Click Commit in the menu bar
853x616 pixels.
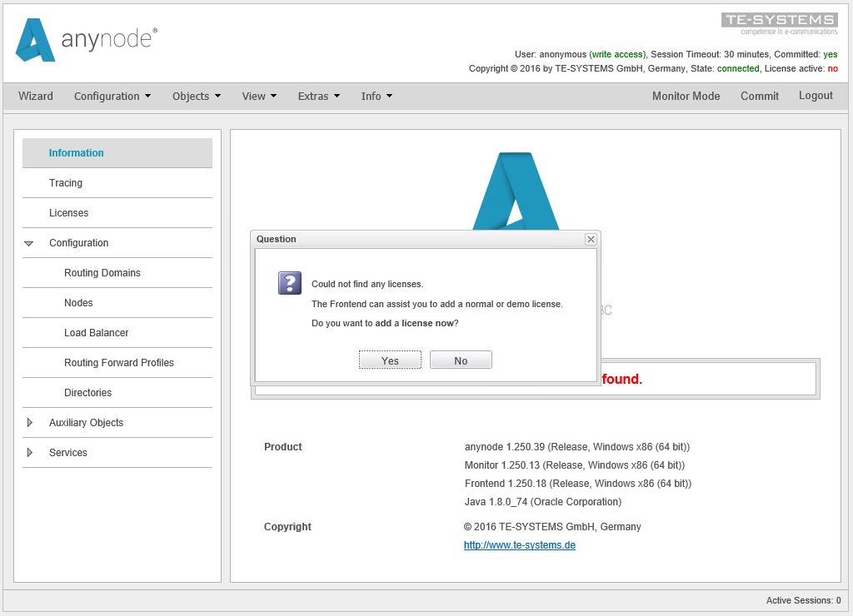click(760, 96)
